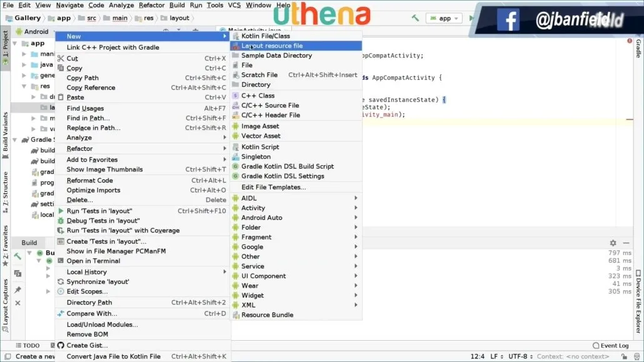Choose Edit File Templates... entry
This screenshot has width=644, height=362.
296,187
